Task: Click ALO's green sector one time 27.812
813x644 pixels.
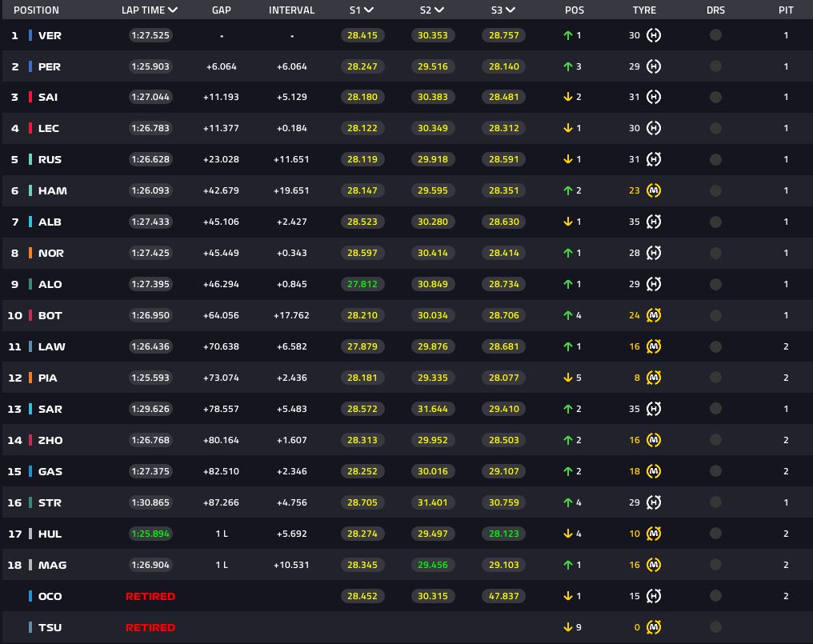Action: 362,284
